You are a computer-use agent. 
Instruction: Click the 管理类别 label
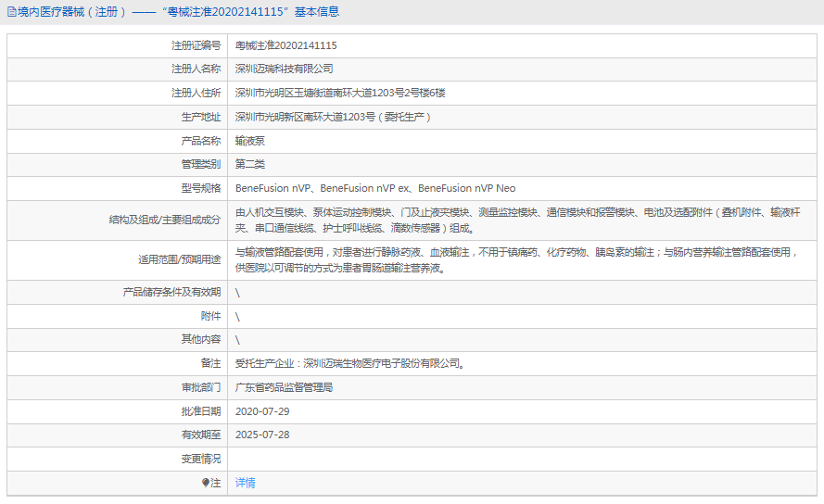tap(201, 164)
